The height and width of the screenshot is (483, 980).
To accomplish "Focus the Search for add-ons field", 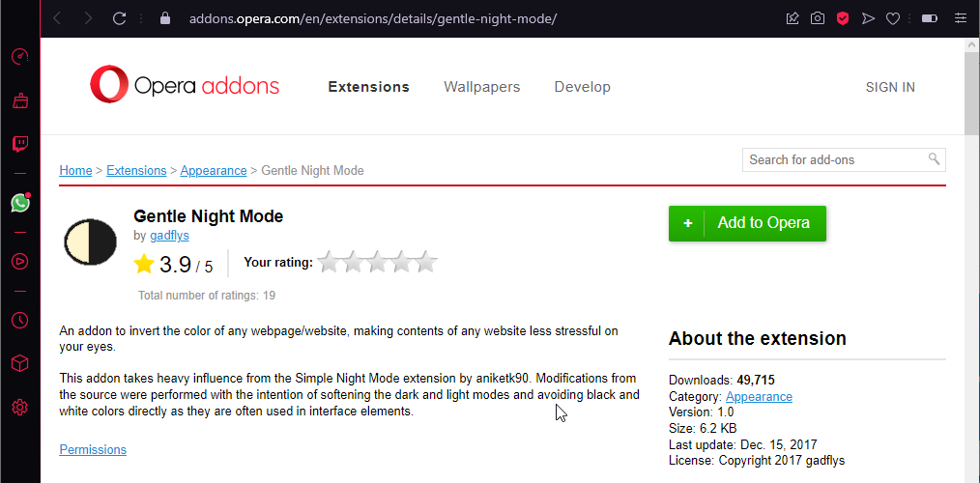I will 835,159.
